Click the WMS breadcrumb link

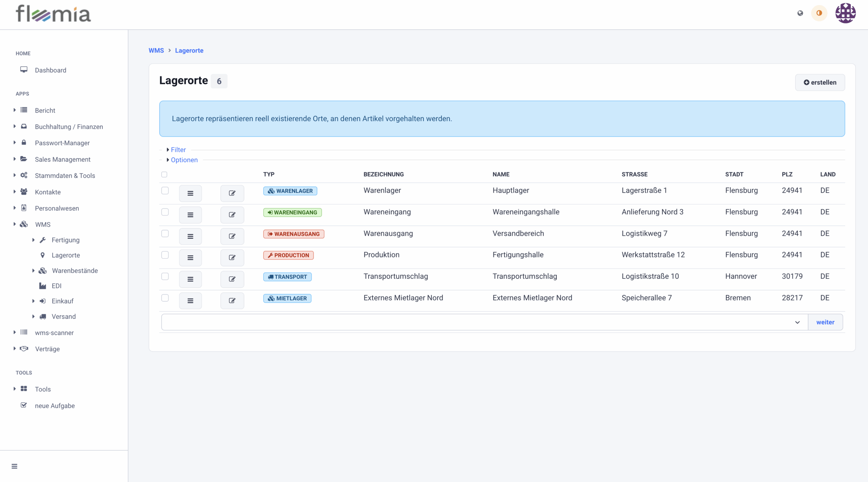pyautogui.click(x=156, y=50)
